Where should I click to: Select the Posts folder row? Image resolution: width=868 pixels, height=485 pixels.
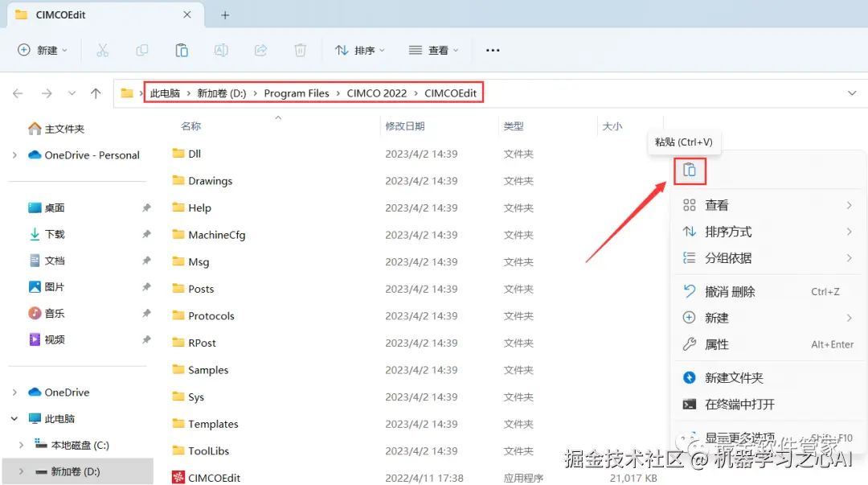pyautogui.click(x=416, y=289)
